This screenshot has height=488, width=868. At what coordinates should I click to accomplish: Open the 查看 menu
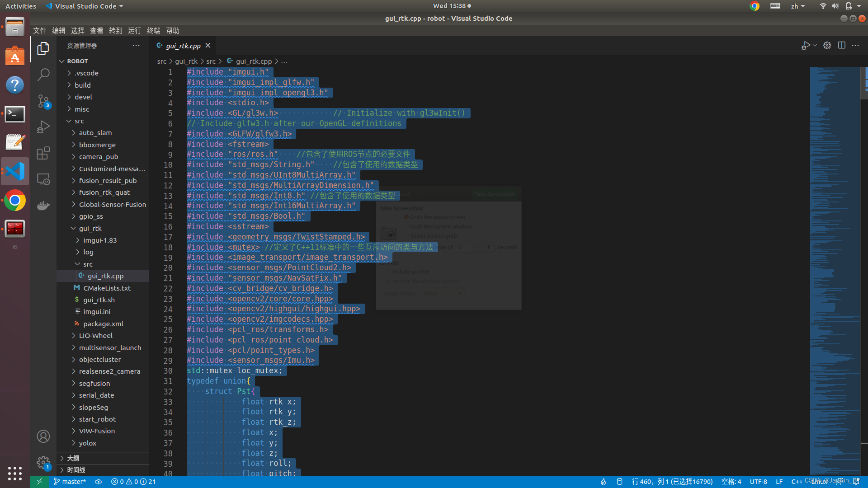(x=96, y=30)
